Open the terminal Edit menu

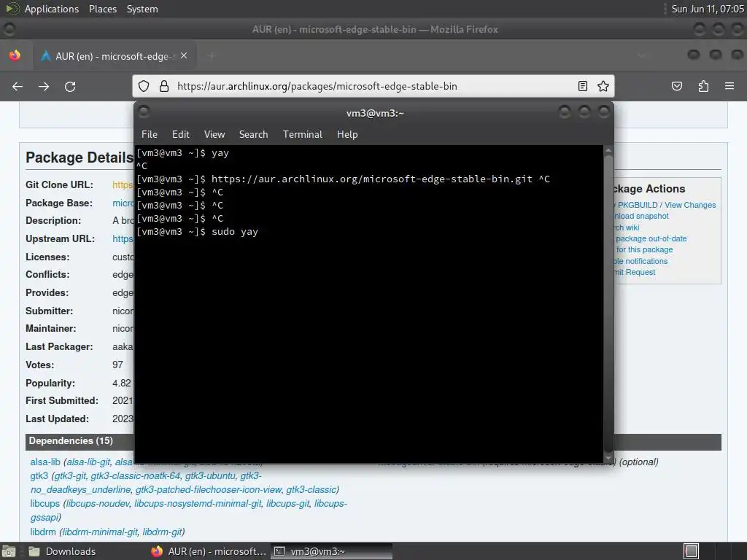coord(181,134)
